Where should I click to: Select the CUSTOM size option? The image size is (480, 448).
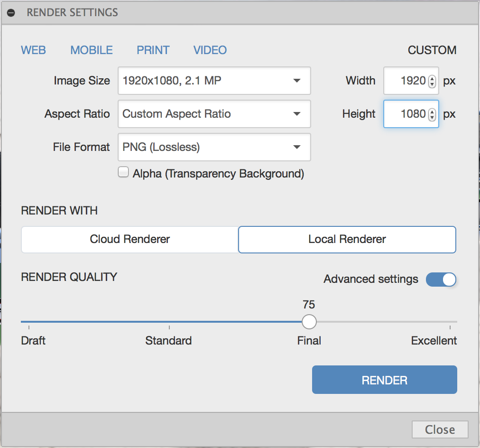pos(432,50)
